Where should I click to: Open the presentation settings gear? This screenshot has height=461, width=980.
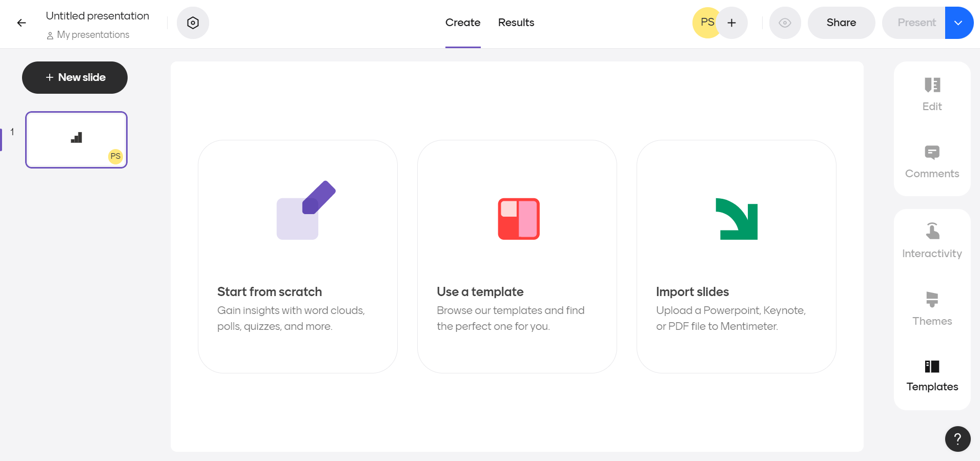[193, 23]
